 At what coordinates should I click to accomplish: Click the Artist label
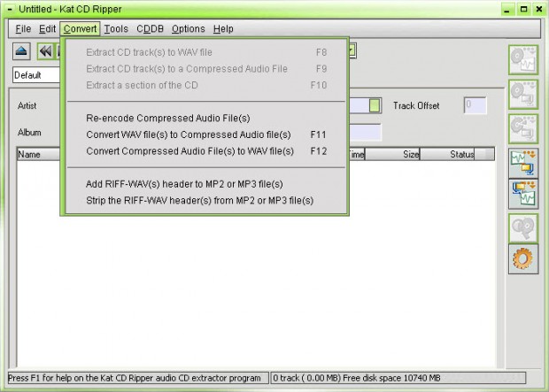27,105
